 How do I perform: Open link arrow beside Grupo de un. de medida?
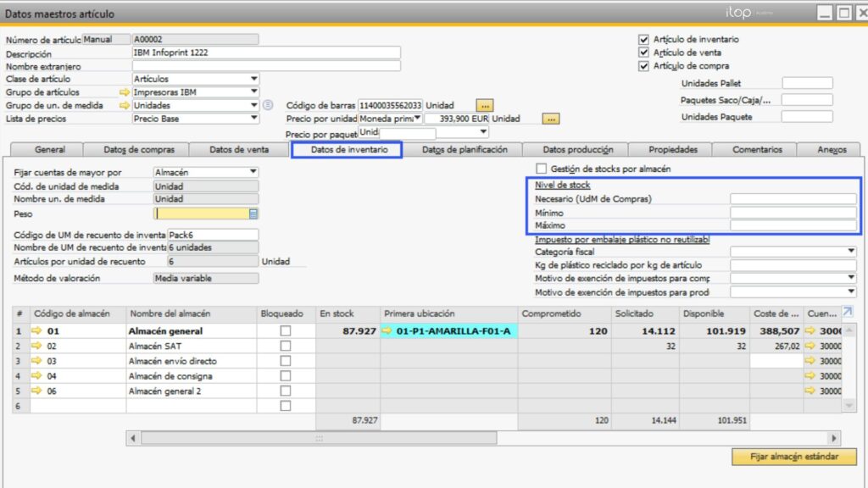coord(125,105)
